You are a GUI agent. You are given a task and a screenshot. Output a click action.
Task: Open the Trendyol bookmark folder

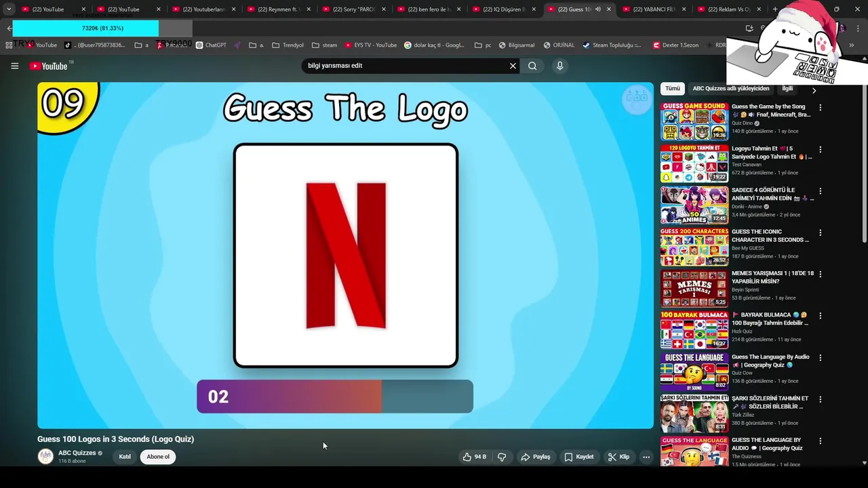[x=288, y=45]
